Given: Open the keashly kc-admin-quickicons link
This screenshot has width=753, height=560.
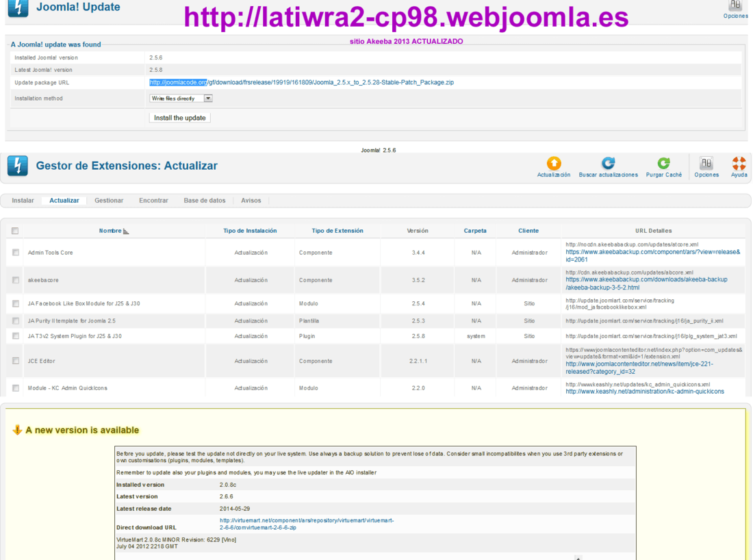Looking at the screenshot, I should point(644,392).
